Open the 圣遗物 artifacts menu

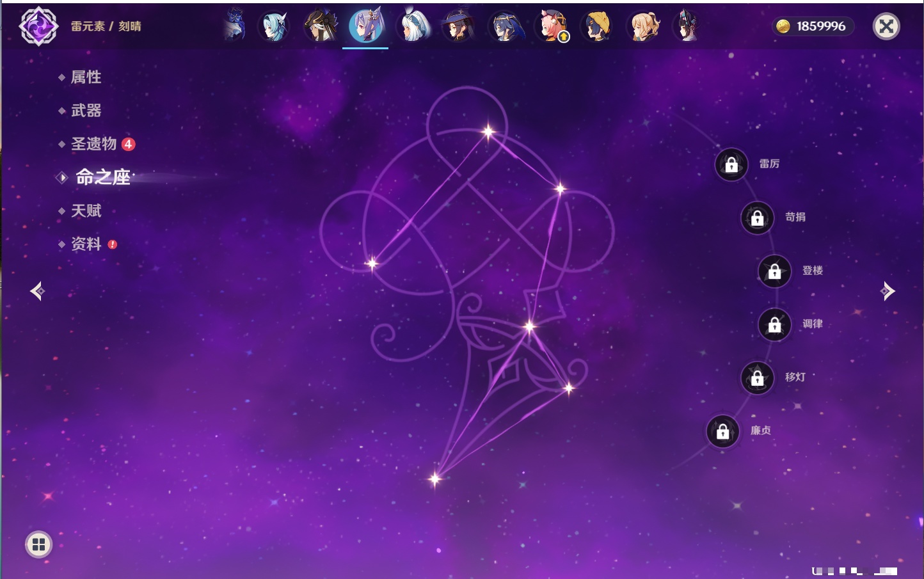point(95,144)
